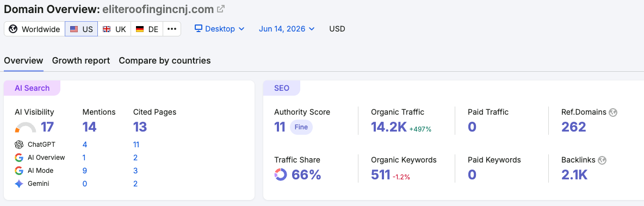Open Paid Traffic value 0
644x206 pixels.
click(472, 127)
